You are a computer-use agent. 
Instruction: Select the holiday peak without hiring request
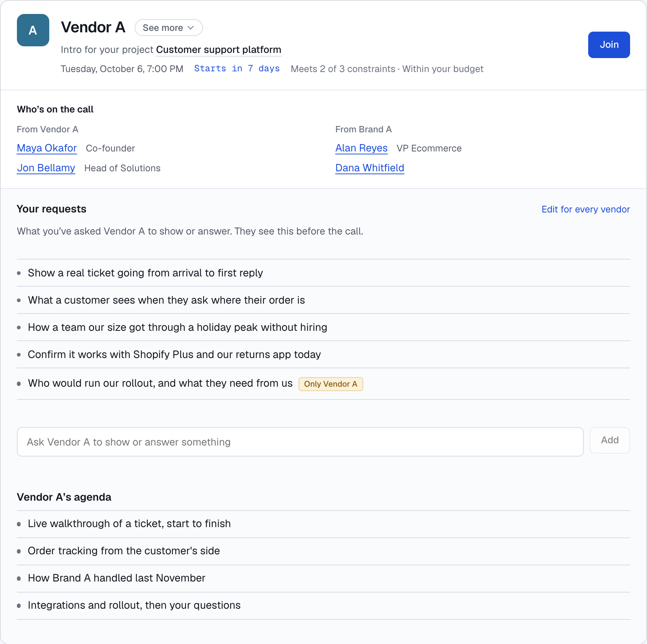pos(323,328)
